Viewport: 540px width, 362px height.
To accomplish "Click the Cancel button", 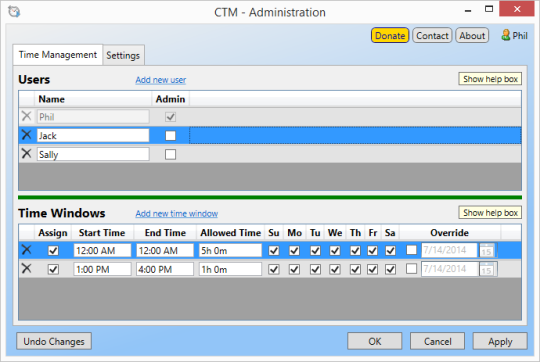I will 437,341.
